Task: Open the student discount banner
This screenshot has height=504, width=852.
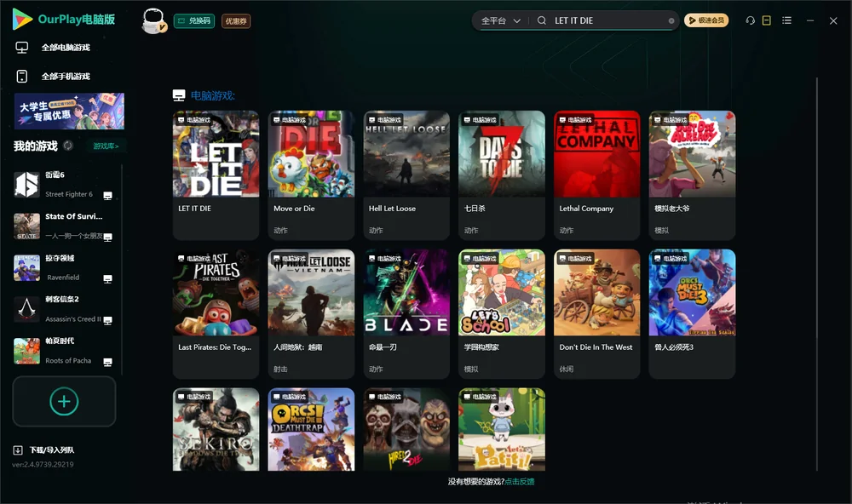Action: [x=69, y=111]
